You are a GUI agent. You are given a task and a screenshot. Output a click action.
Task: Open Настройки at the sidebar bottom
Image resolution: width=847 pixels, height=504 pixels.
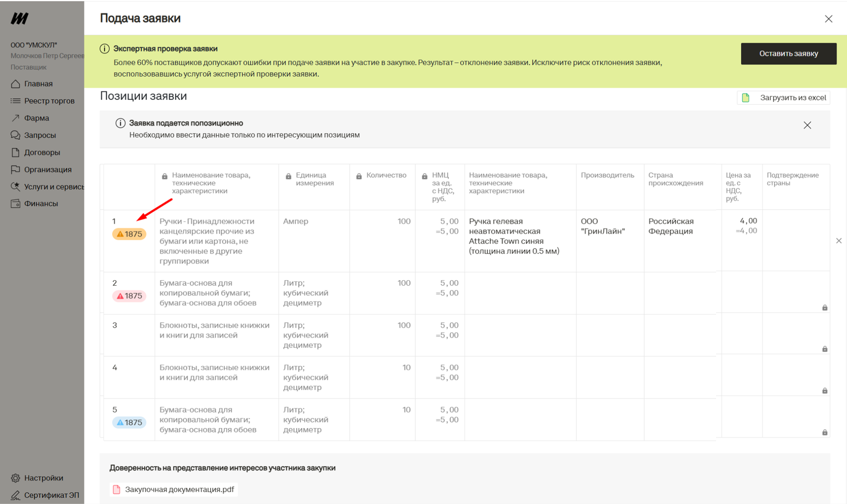[x=43, y=477]
